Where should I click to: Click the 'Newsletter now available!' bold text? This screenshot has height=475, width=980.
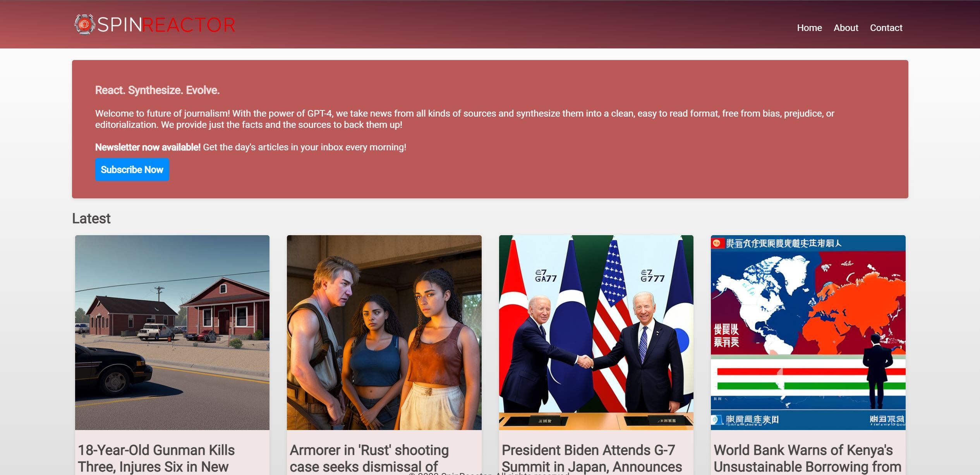(x=148, y=147)
